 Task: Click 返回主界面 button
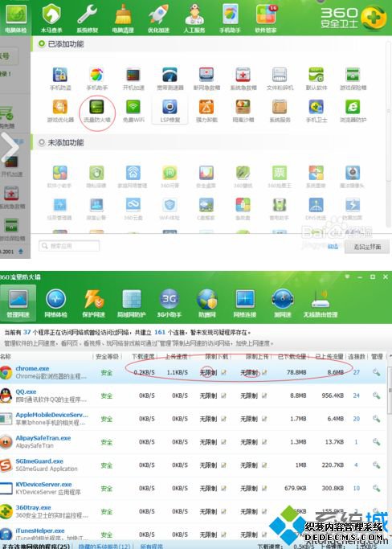point(367,247)
